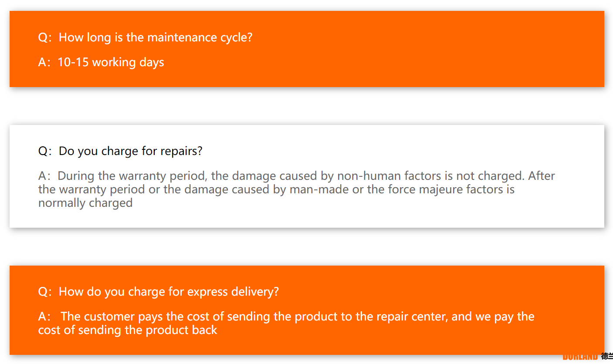Click the 'Q' label of the express delivery question

click(x=44, y=292)
